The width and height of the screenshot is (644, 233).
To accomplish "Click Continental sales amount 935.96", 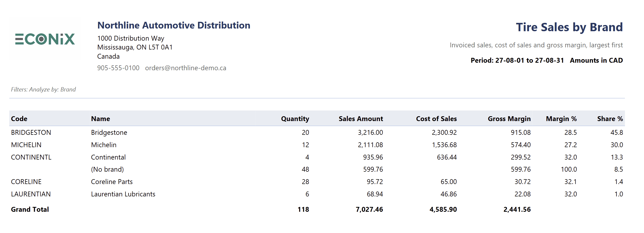I will (x=373, y=157).
